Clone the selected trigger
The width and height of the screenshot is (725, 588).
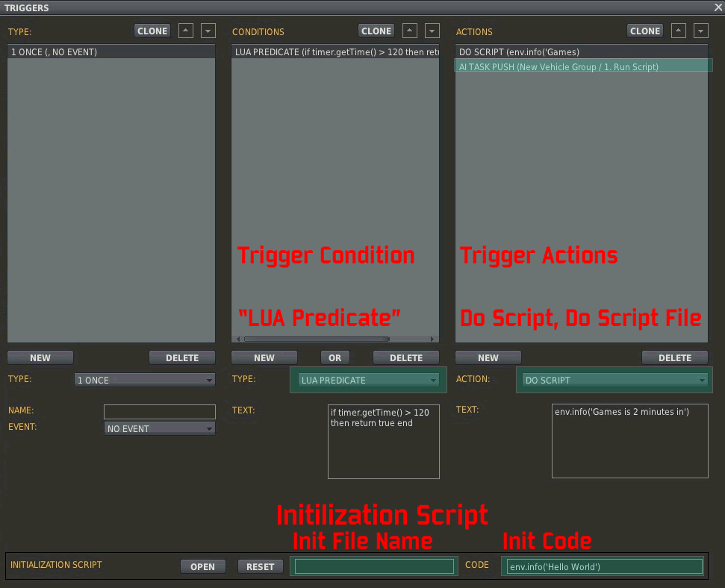click(x=152, y=31)
